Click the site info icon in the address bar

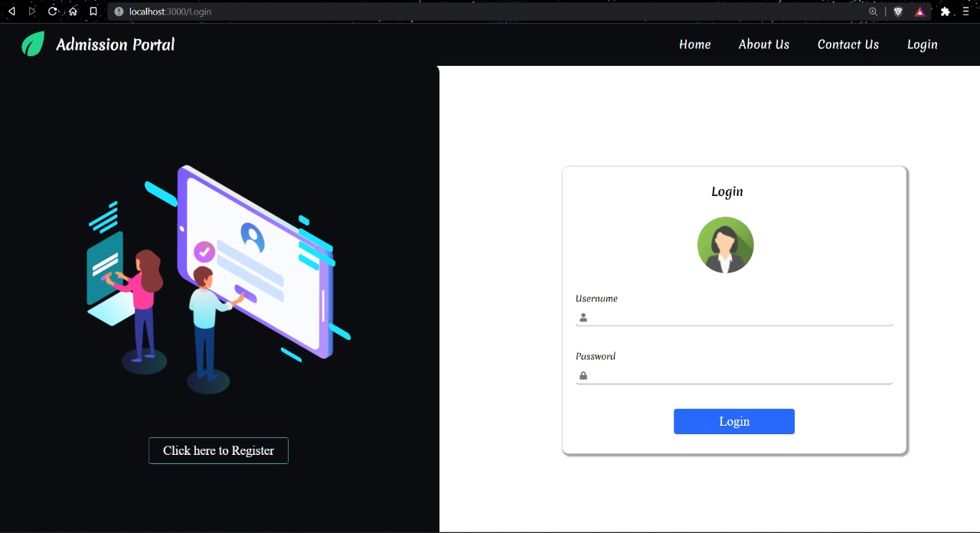(119, 11)
